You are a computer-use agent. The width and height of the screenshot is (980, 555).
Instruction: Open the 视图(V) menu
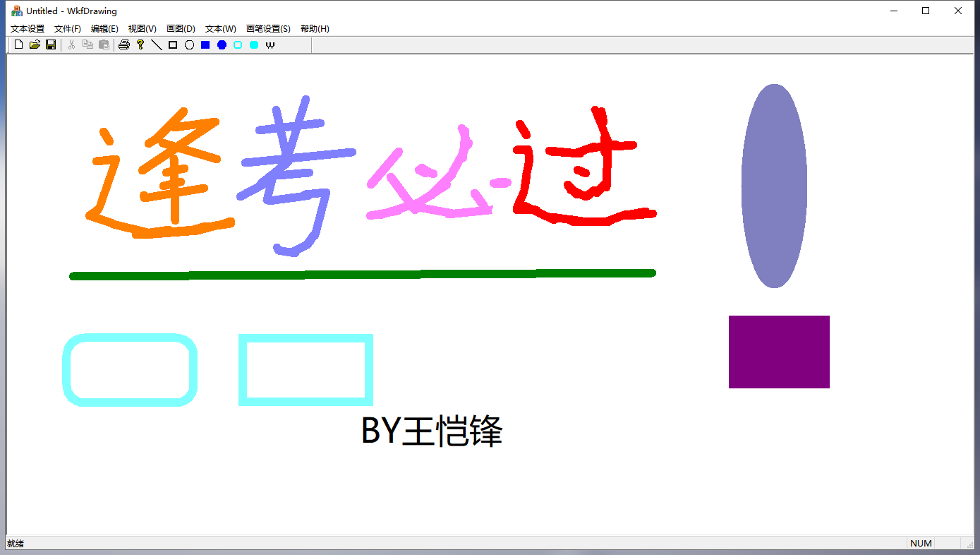(x=142, y=29)
